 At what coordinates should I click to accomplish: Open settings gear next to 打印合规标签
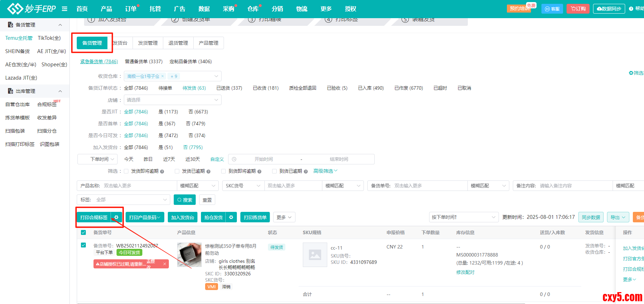pyautogui.click(x=117, y=217)
